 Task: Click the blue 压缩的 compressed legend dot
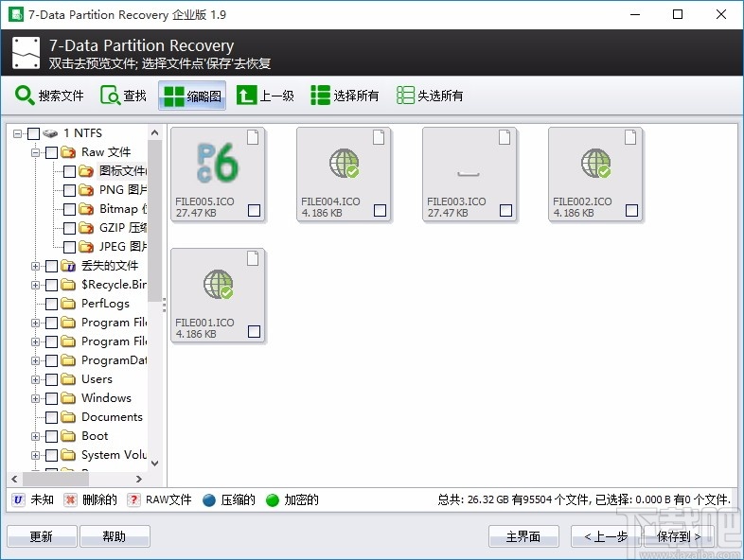click(x=209, y=500)
